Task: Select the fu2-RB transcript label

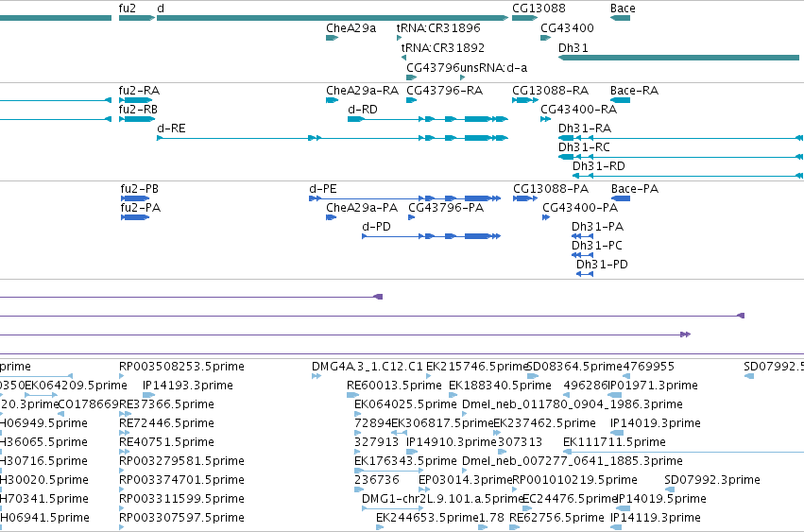Action: [138, 110]
